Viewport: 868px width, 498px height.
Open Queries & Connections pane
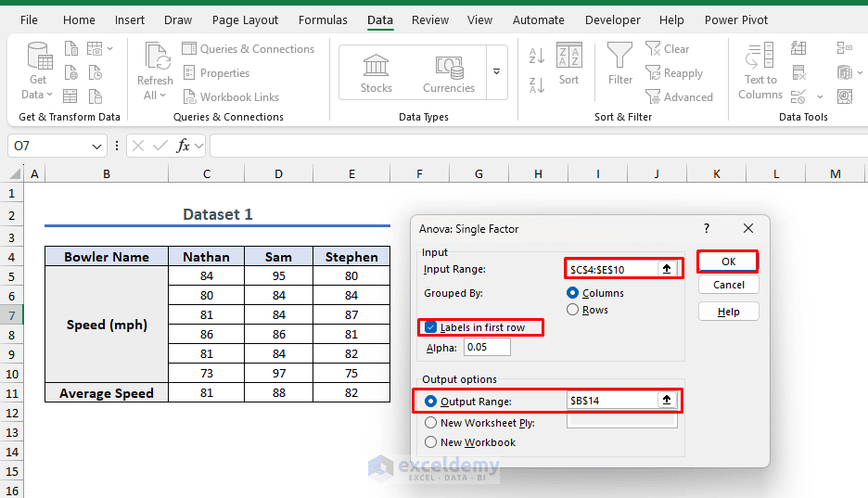pos(249,49)
